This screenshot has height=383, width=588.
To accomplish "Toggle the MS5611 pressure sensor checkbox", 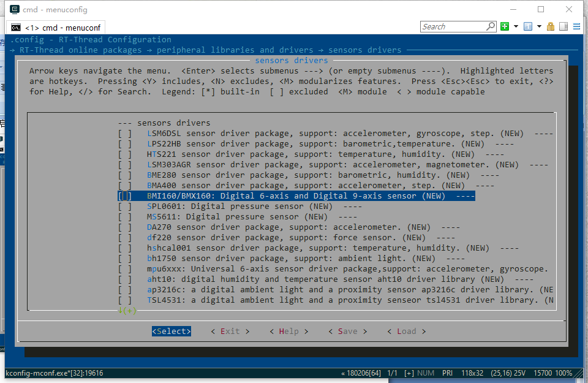I will click(125, 217).
